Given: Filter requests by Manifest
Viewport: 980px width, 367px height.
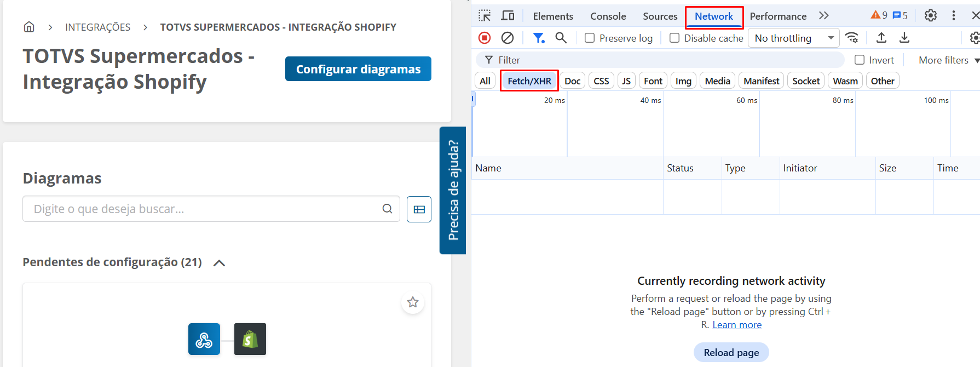Looking at the screenshot, I should (761, 81).
